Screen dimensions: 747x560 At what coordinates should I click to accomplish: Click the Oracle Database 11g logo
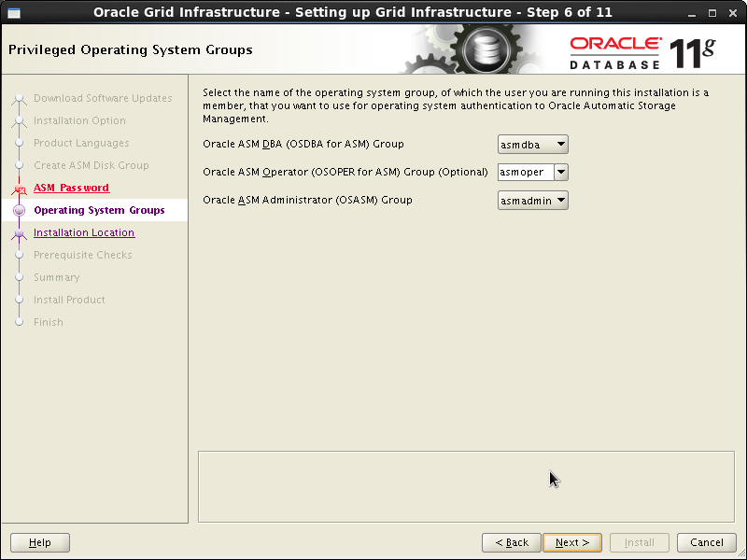642,53
